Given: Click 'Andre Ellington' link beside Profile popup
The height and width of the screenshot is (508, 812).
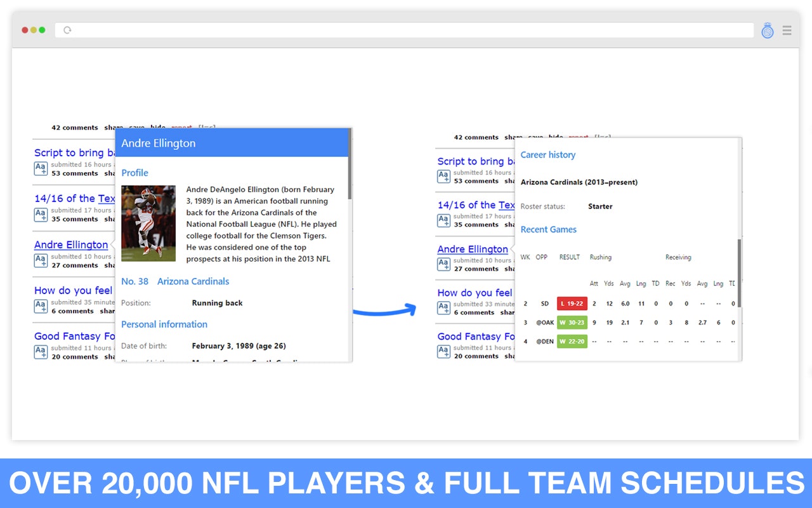Looking at the screenshot, I should (x=71, y=244).
